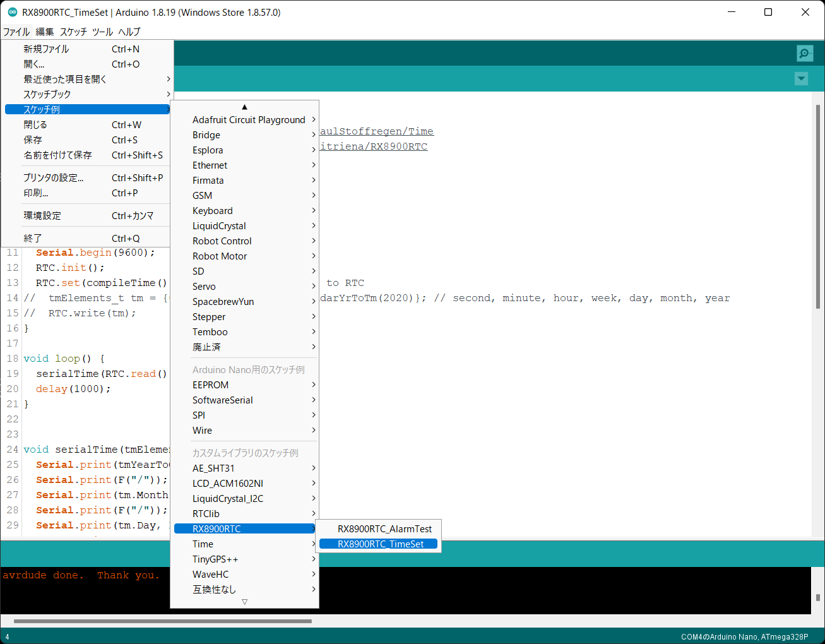Viewport: 825px width, 644px height.
Task: Click the down arrow below the examples list
Action: click(x=244, y=602)
